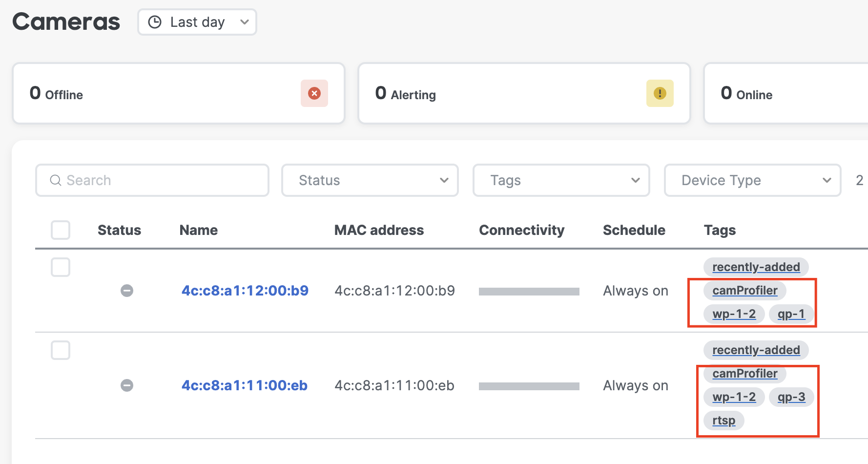Click the yellow Alerting warning icon
This screenshot has width=868, height=464.
point(660,93)
